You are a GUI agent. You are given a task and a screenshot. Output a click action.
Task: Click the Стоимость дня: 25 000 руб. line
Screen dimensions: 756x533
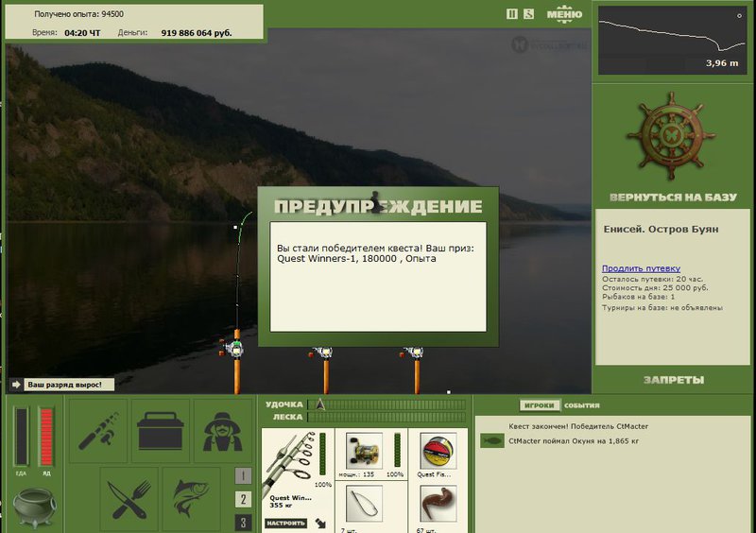tap(655, 287)
